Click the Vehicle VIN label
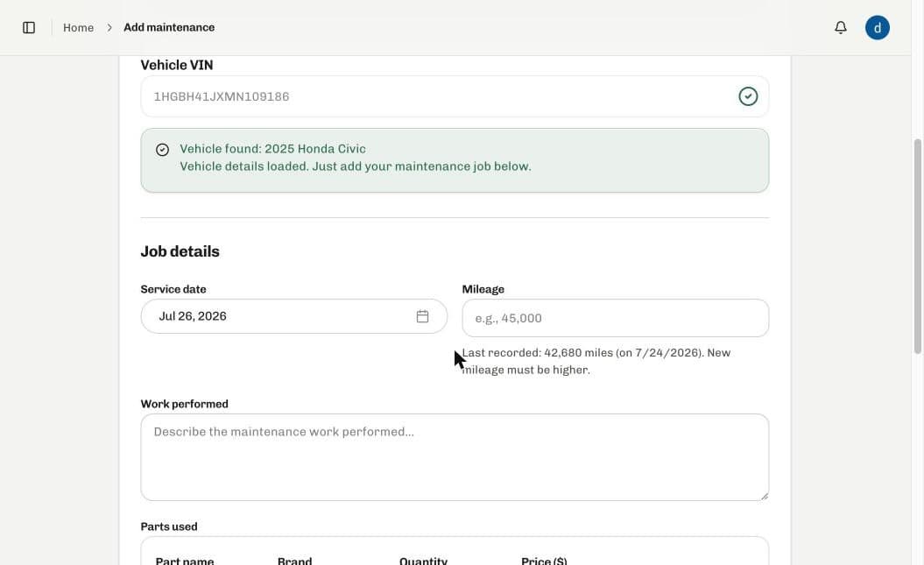924x565 pixels. click(x=177, y=65)
